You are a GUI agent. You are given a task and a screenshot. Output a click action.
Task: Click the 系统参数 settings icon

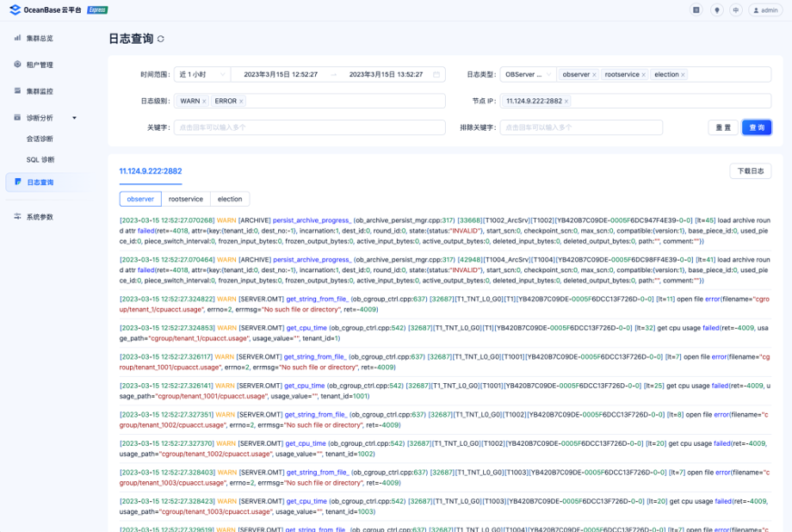point(18,216)
